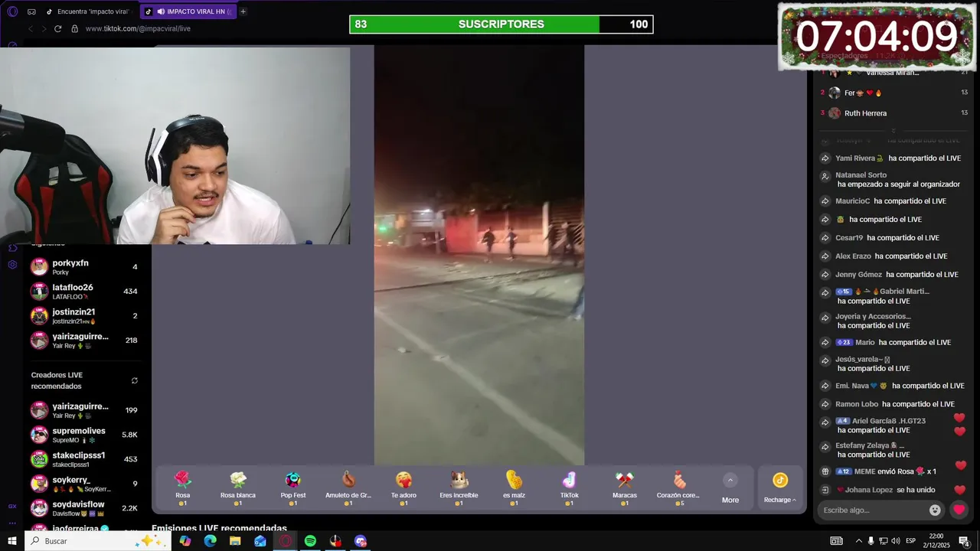
Task: Open Ruth Herrera top viewer profile
Action: pos(865,113)
